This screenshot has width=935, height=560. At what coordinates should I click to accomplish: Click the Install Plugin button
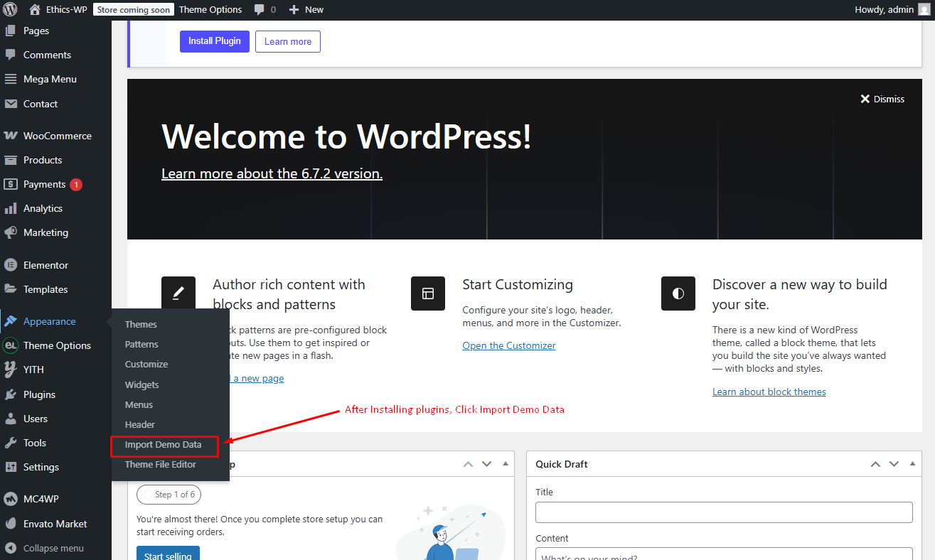click(x=215, y=41)
